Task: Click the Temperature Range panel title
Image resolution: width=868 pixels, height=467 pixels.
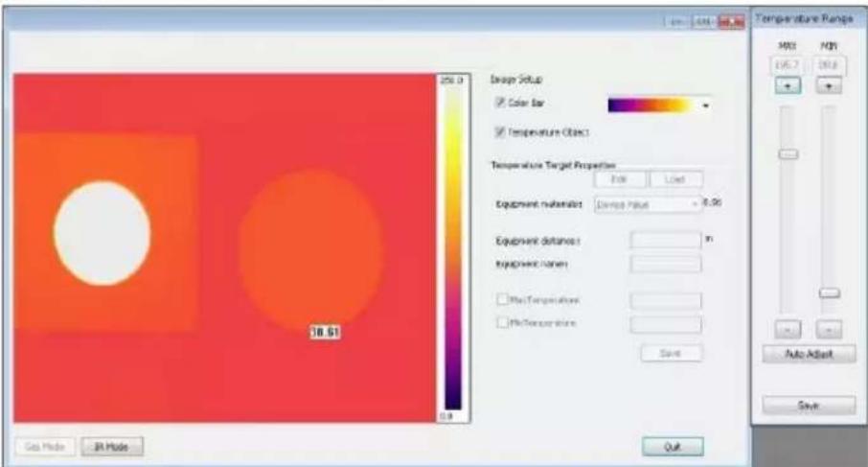Action: [804, 19]
